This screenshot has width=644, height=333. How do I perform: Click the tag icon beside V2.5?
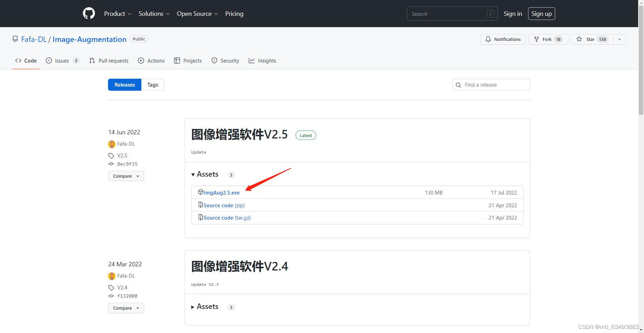[x=111, y=156]
